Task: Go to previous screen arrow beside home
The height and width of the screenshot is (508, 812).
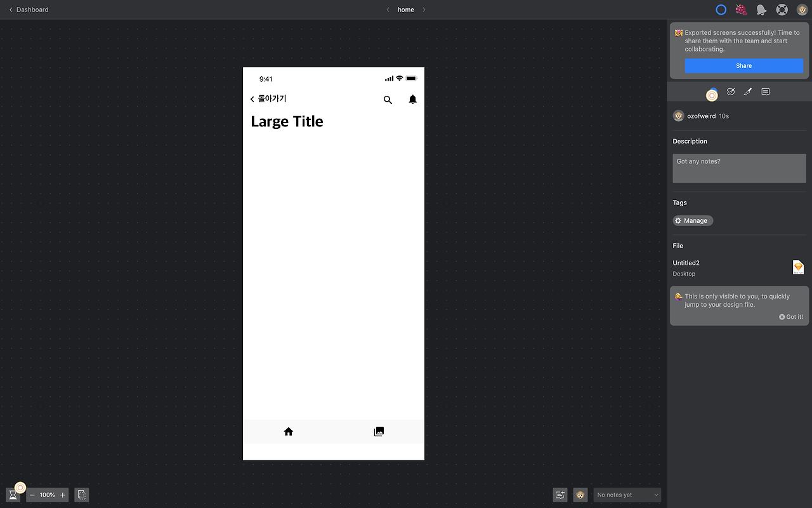Action: click(388, 10)
